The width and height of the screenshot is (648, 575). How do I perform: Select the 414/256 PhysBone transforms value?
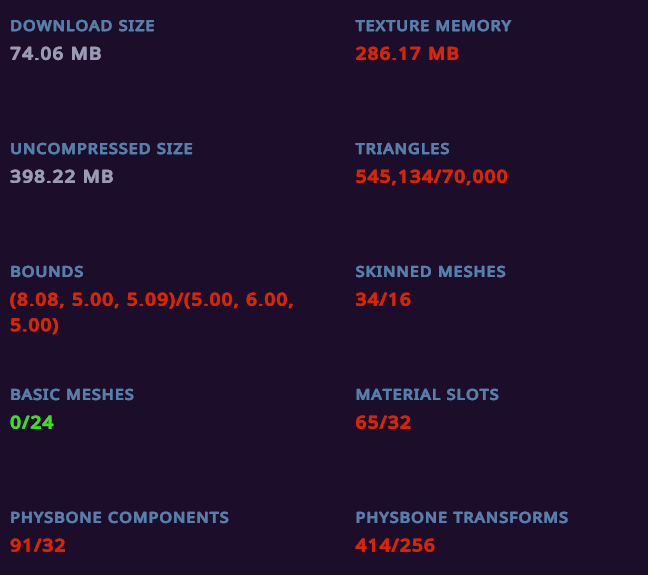395,545
